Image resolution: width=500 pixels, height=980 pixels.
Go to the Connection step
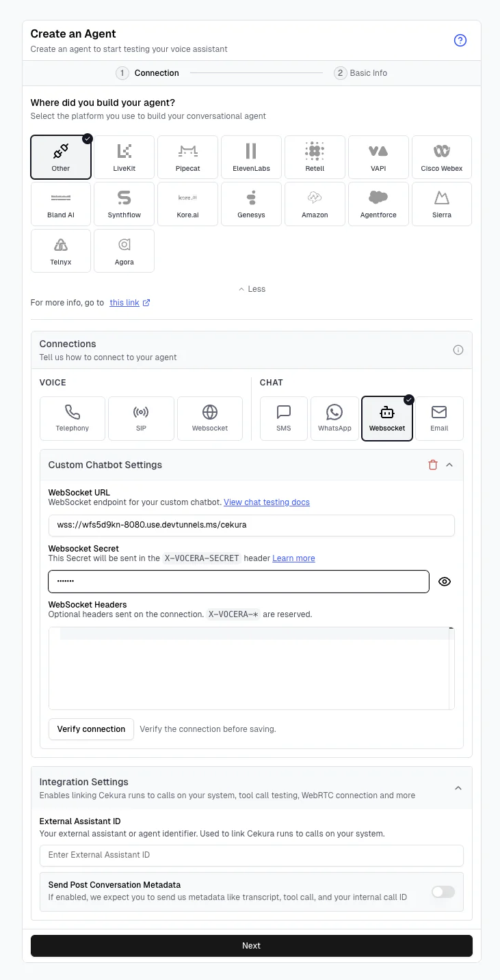click(147, 73)
